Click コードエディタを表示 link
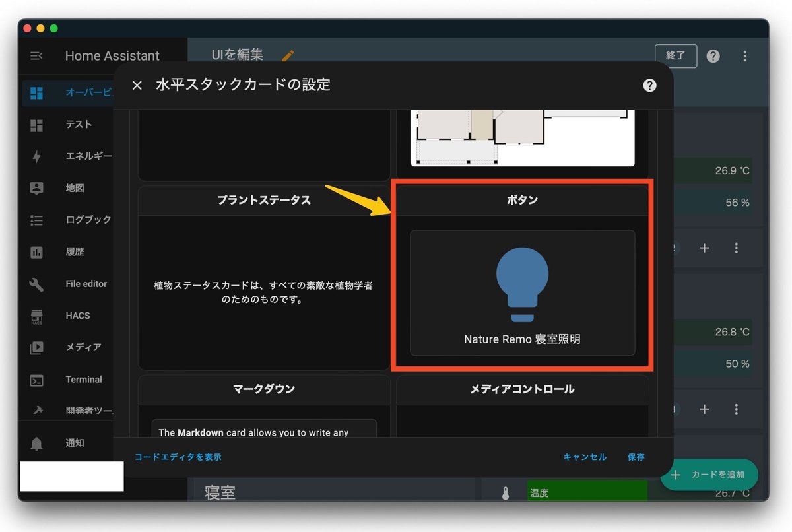The image size is (792, 532). tap(178, 457)
